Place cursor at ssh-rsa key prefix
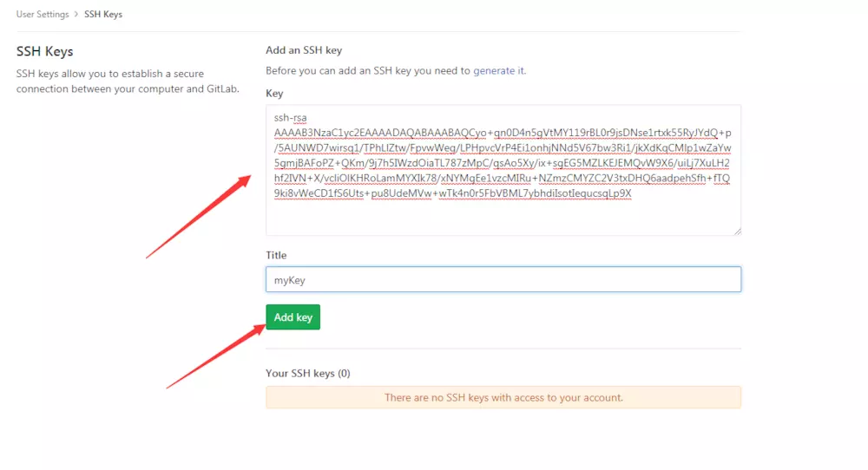 coord(290,118)
